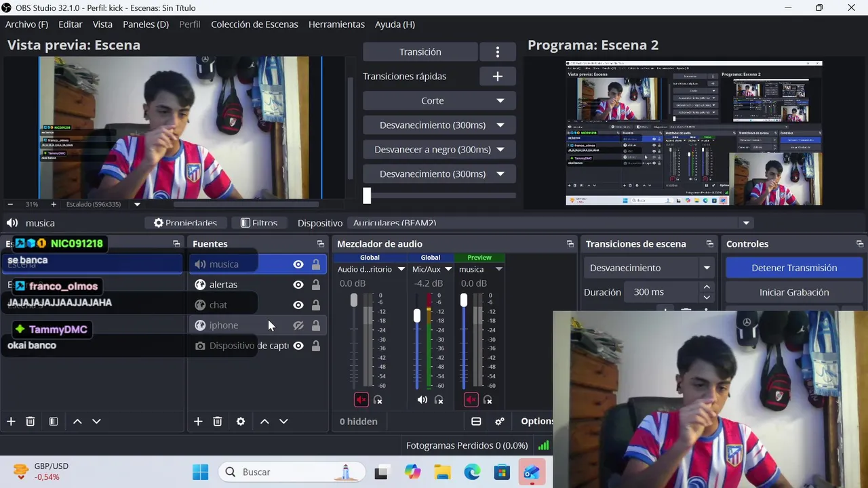The height and width of the screenshot is (488, 868).
Task: Open the Edge browser from the taskbar
Action: click(472, 472)
